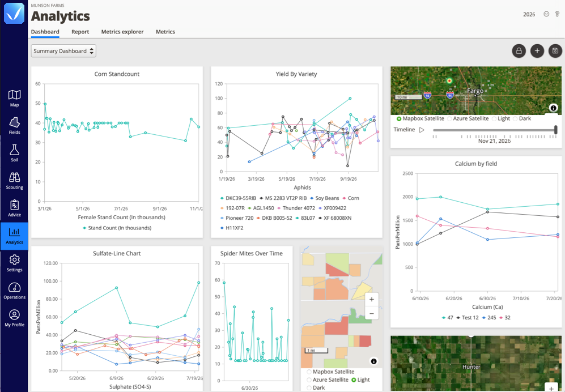This screenshot has width=565, height=392.
Task: Toggle XF009422 legend series
Action: [x=332, y=208]
